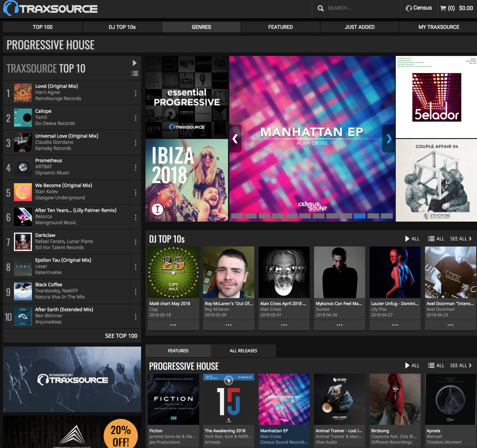Open options menu for Universal Love track
This screenshot has height=448, width=477.
tap(136, 143)
